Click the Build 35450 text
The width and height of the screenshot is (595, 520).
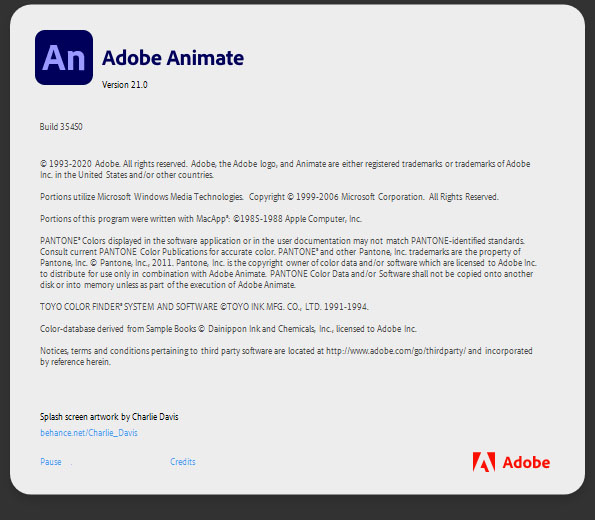(61, 126)
